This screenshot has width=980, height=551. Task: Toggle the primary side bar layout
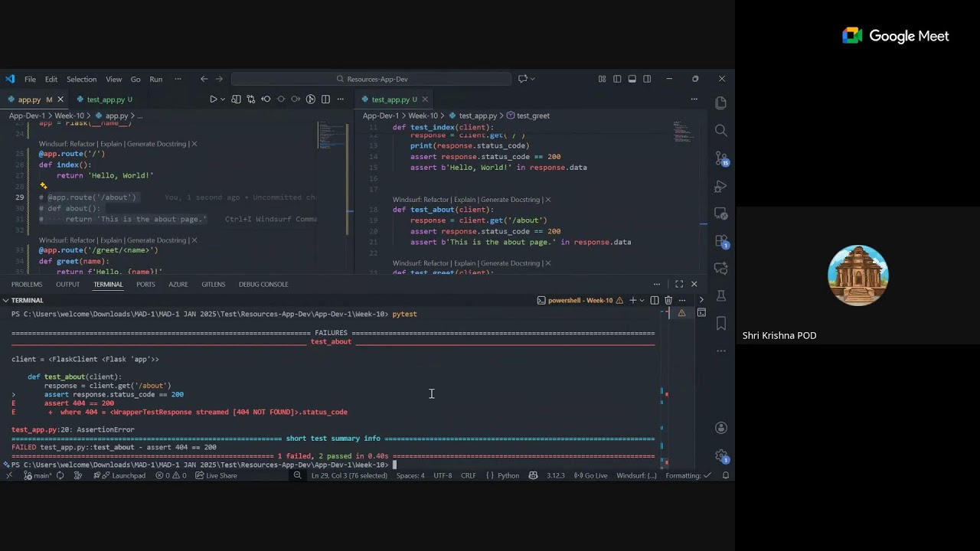click(617, 79)
